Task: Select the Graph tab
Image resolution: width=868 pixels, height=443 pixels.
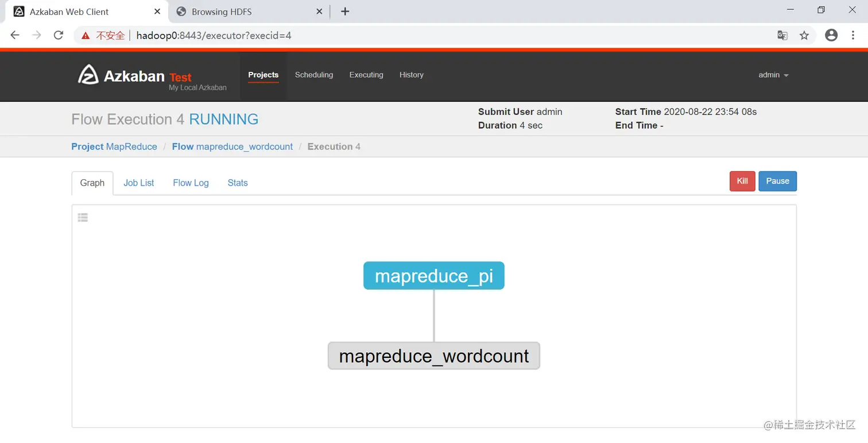Action: tap(92, 183)
